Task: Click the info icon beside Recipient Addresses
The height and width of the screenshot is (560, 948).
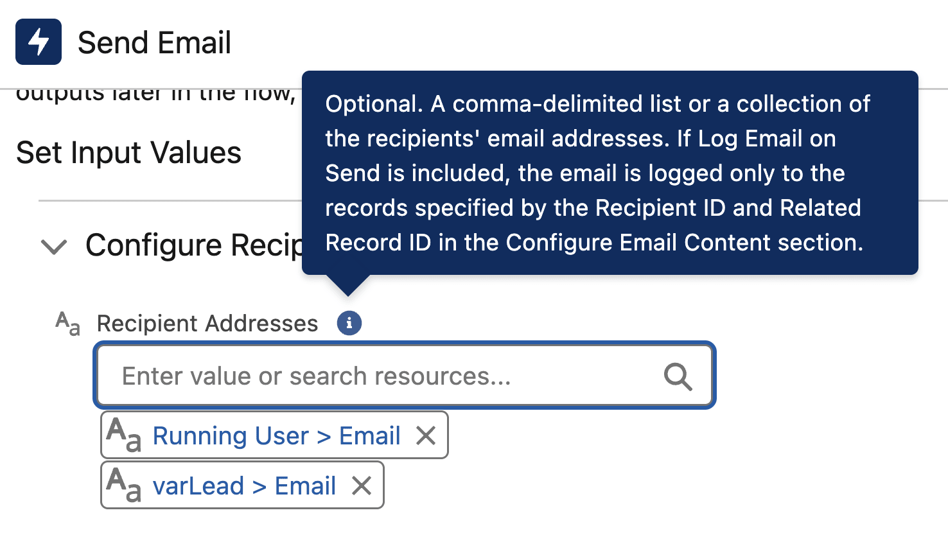Action: [x=349, y=323]
